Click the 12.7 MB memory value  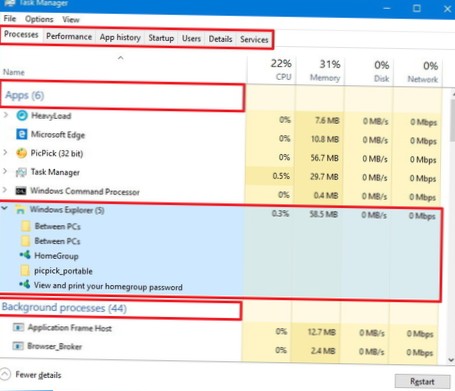pyautogui.click(x=322, y=332)
